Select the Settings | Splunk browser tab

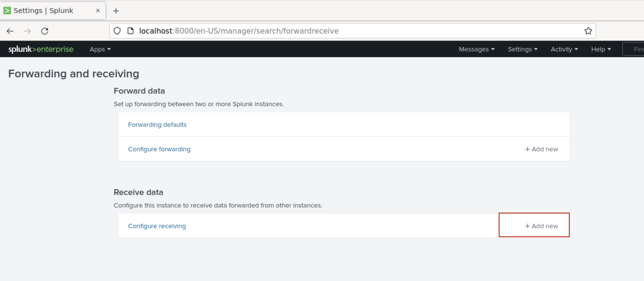click(53, 11)
